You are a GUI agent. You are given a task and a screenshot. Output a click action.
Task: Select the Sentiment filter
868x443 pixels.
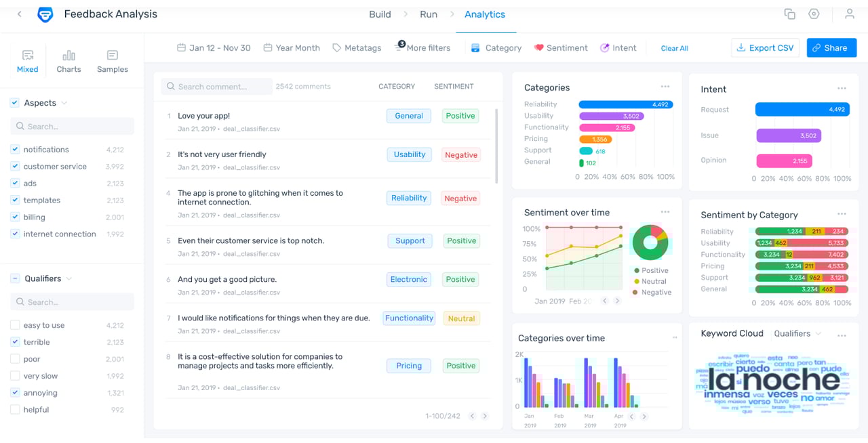pos(561,48)
